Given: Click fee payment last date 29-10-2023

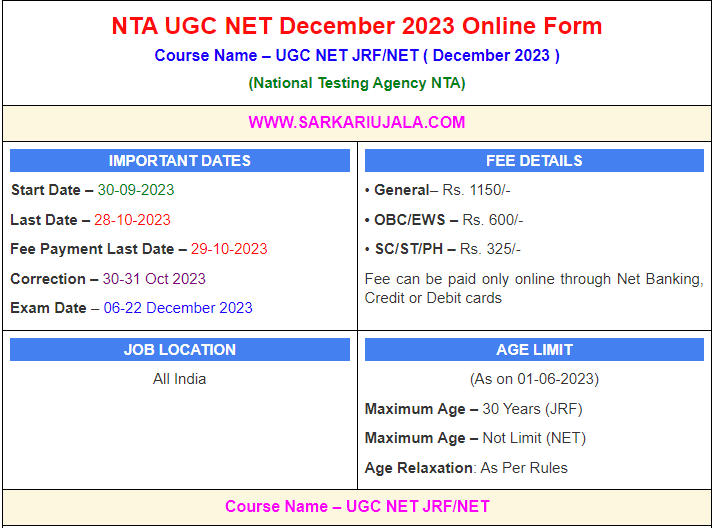Looking at the screenshot, I should click(x=229, y=249).
